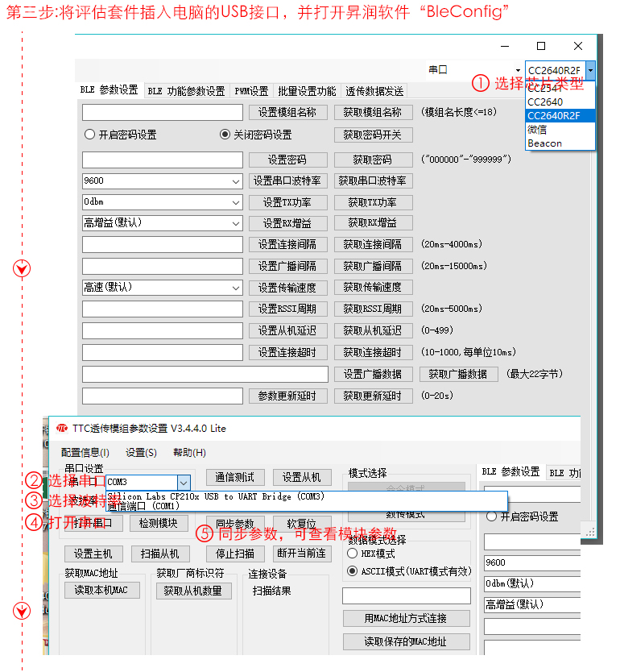Pick Beacon from chip type list
620x672 pixels.
pos(560,143)
